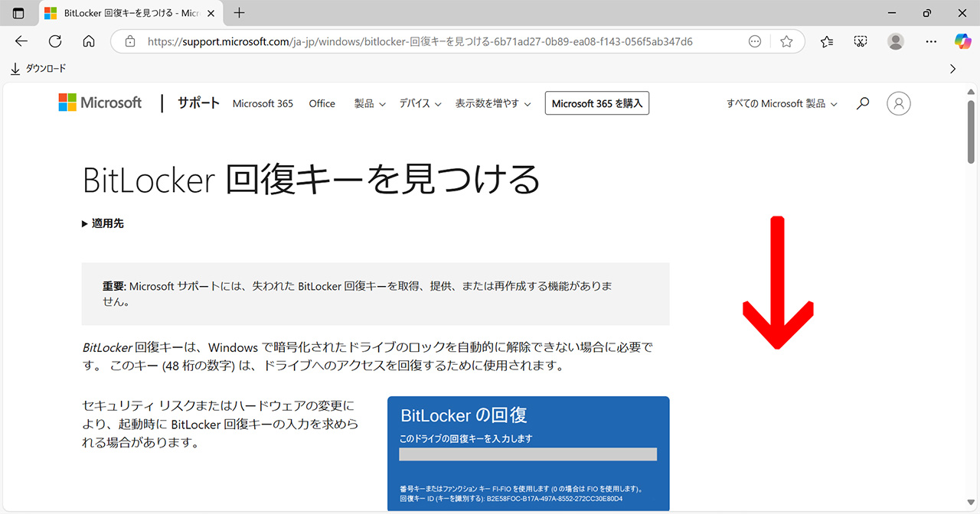The width and height of the screenshot is (980, 514).
Task: Sign in with the account avatar icon
Action: click(899, 103)
